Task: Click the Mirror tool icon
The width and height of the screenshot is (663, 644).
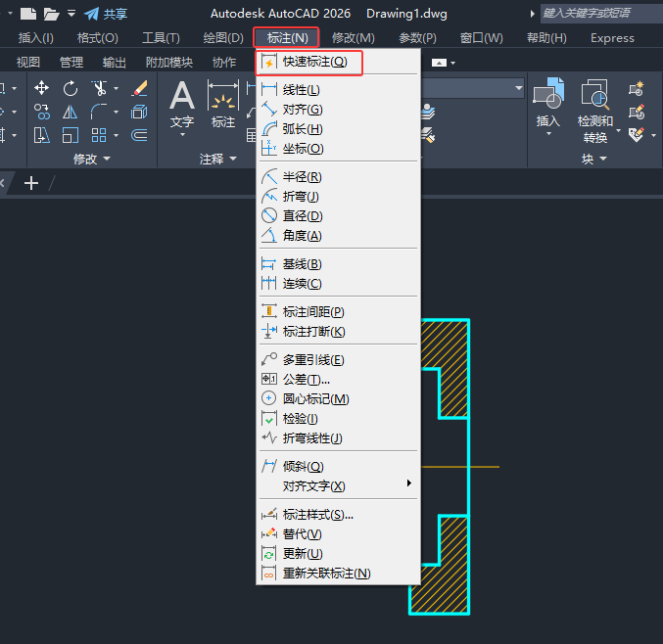Action: coord(71,112)
